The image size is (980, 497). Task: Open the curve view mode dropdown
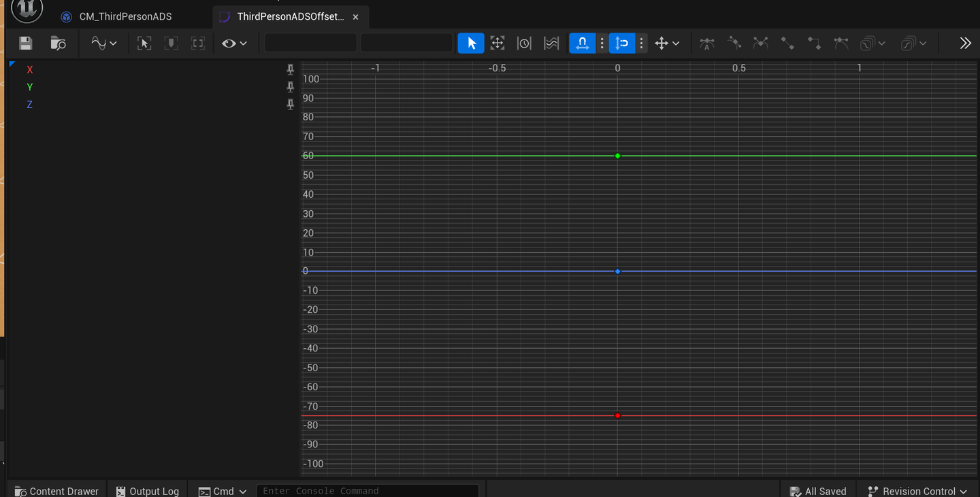tap(103, 44)
